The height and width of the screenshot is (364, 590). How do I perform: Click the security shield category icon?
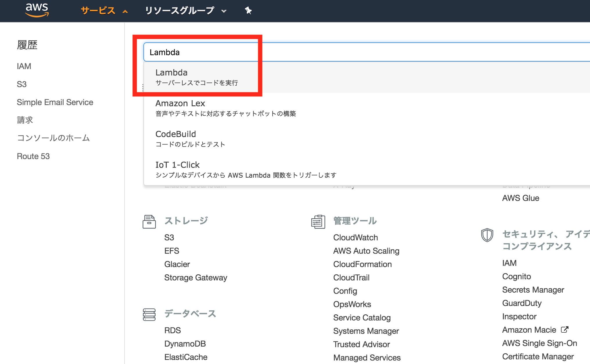pos(487,235)
